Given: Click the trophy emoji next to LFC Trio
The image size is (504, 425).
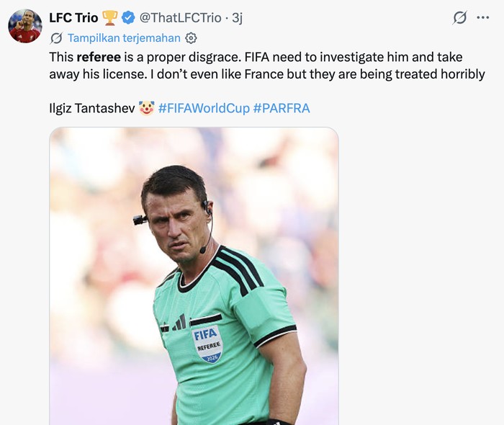Looking at the screenshot, I should [x=110, y=18].
